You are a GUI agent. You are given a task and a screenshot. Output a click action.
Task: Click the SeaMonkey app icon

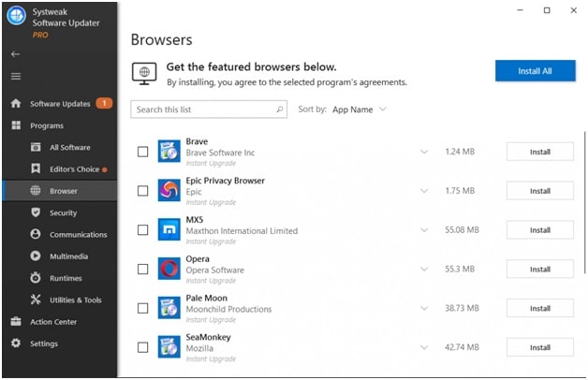(169, 347)
